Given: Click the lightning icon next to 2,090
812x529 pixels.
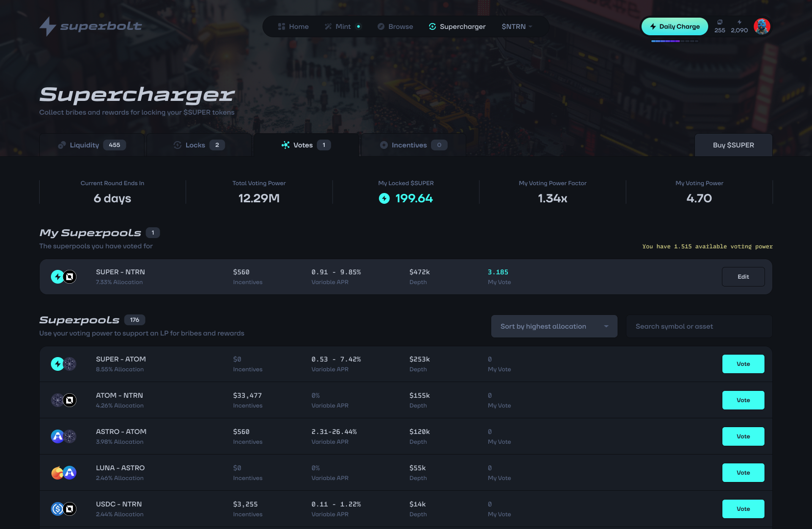Looking at the screenshot, I should pos(739,23).
